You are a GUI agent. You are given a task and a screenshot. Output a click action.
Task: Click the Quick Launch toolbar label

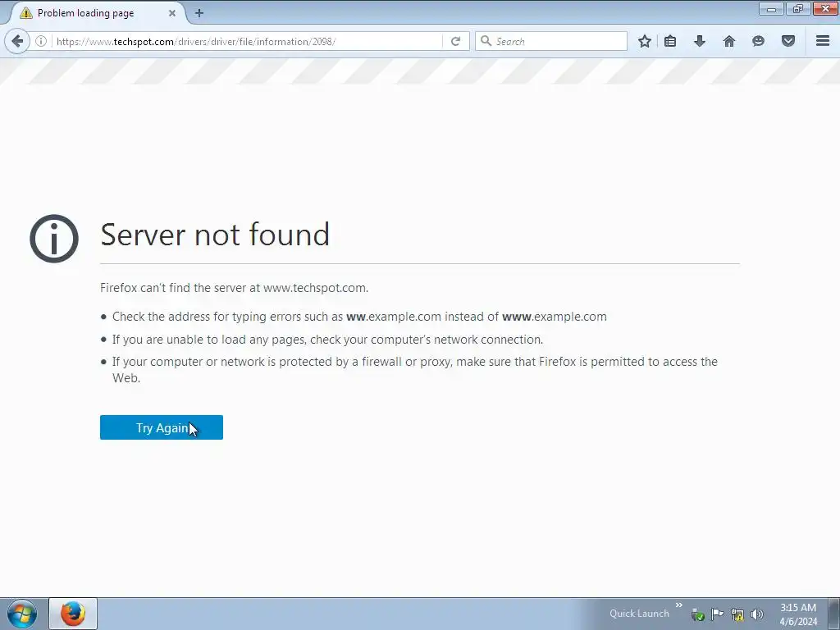(639, 614)
